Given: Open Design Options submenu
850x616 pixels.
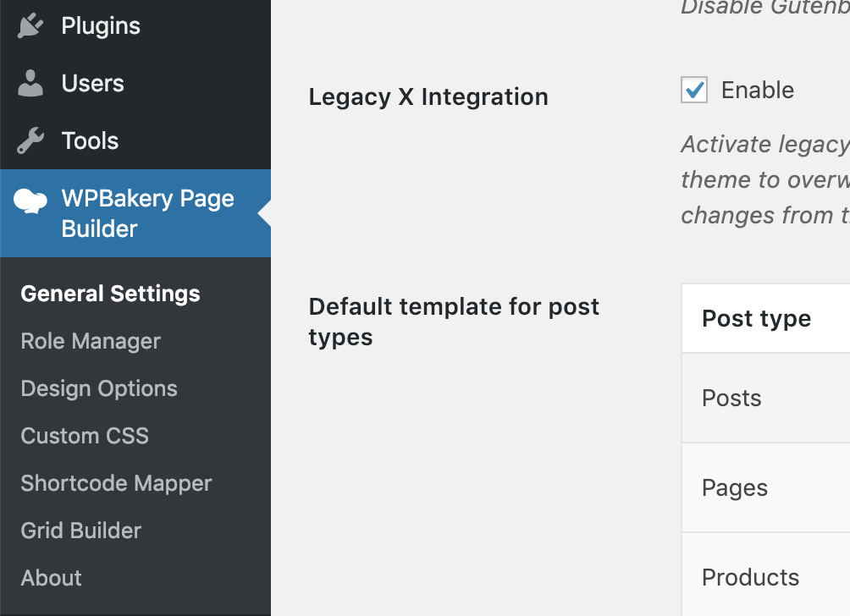Looking at the screenshot, I should 99,388.
